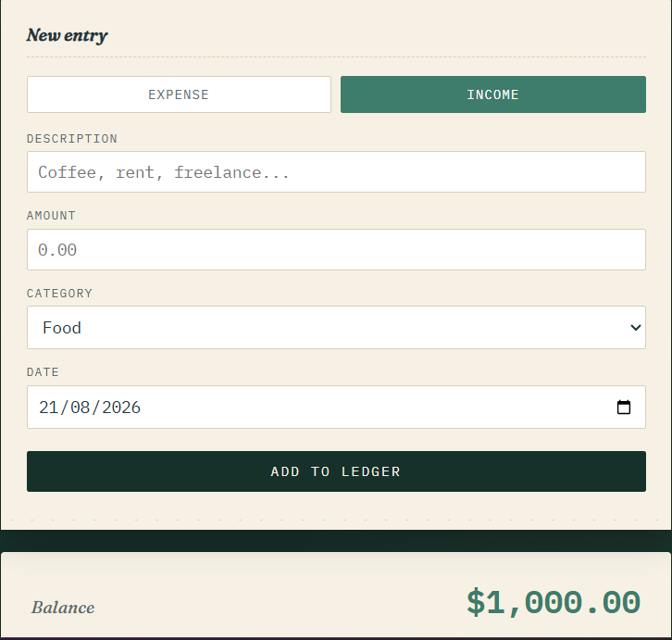
Task: Select the Income entry type
Action: point(492,94)
